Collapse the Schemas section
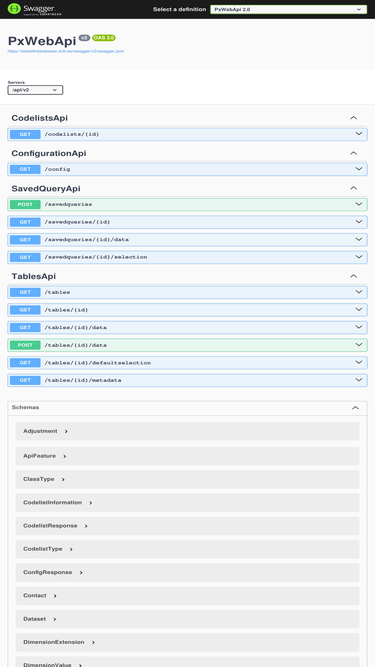Screen dimensions: 375x667 (x=355, y=408)
